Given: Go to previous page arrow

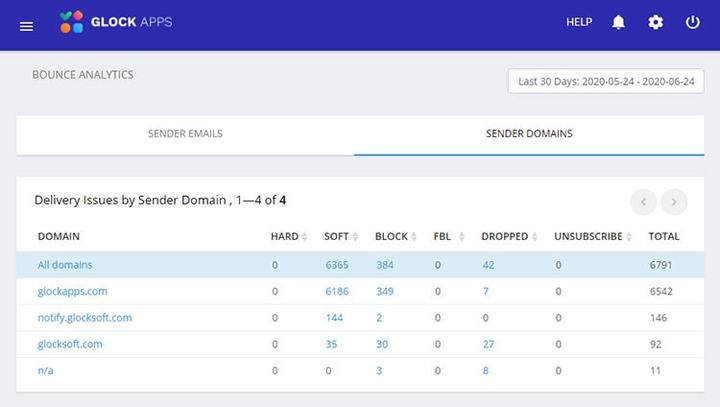Looking at the screenshot, I should tap(643, 202).
